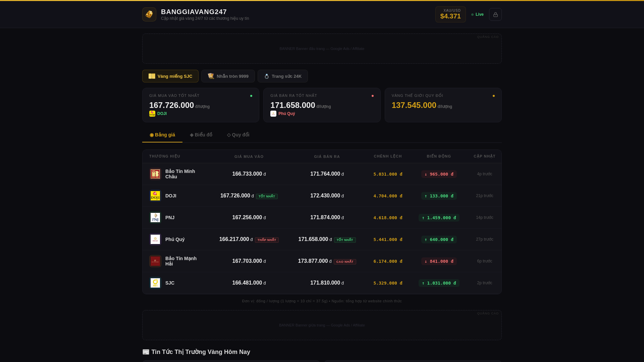Click the Thương hiệu column header
The width and height of the screenshot is (644, 362).
(x=165, y=156)
